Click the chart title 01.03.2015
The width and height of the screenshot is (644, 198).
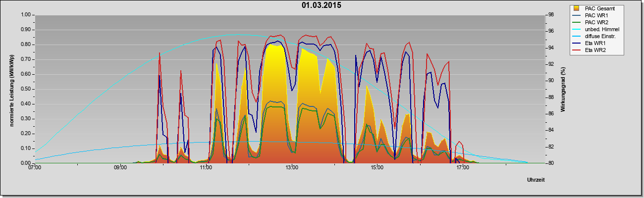322,6
